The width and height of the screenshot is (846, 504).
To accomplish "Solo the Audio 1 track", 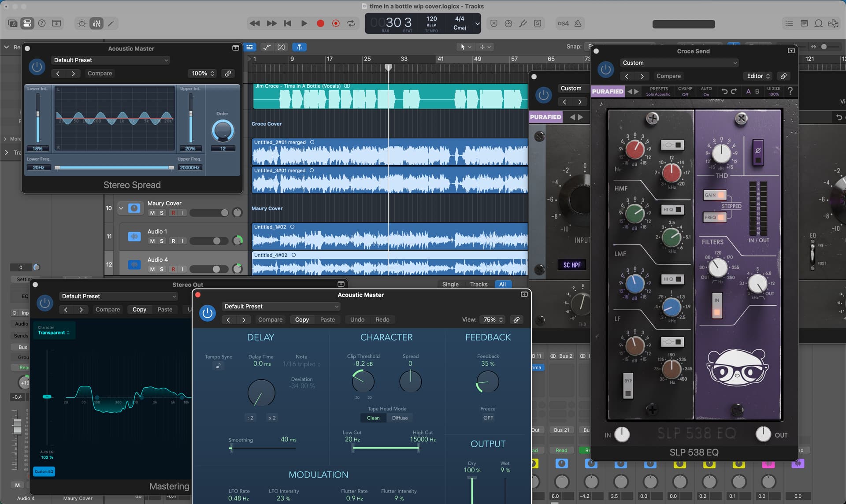I will point(162,241).
